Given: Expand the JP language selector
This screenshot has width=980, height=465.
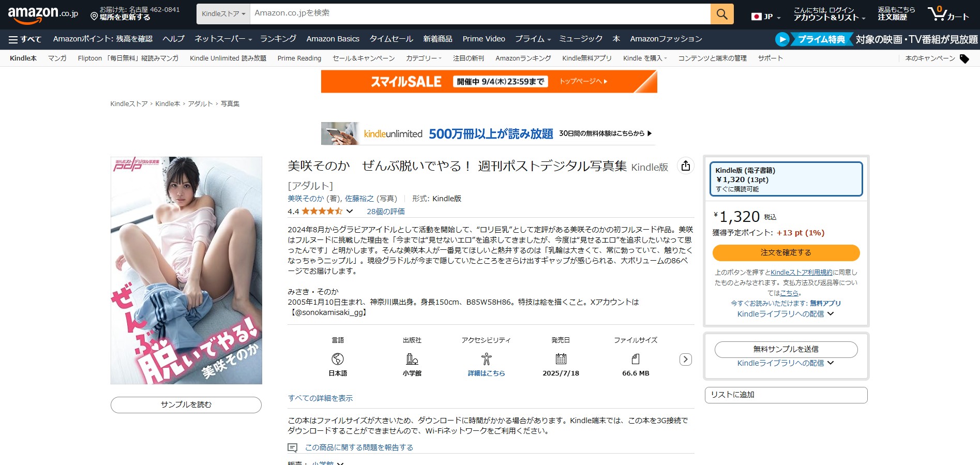Looking at the screenshot, I should coord(766,17).
